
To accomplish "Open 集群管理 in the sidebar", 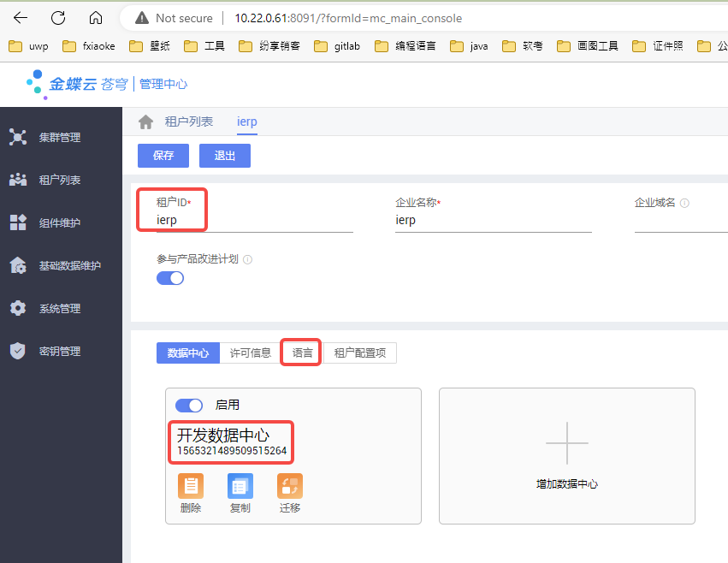I will [61, 137].
